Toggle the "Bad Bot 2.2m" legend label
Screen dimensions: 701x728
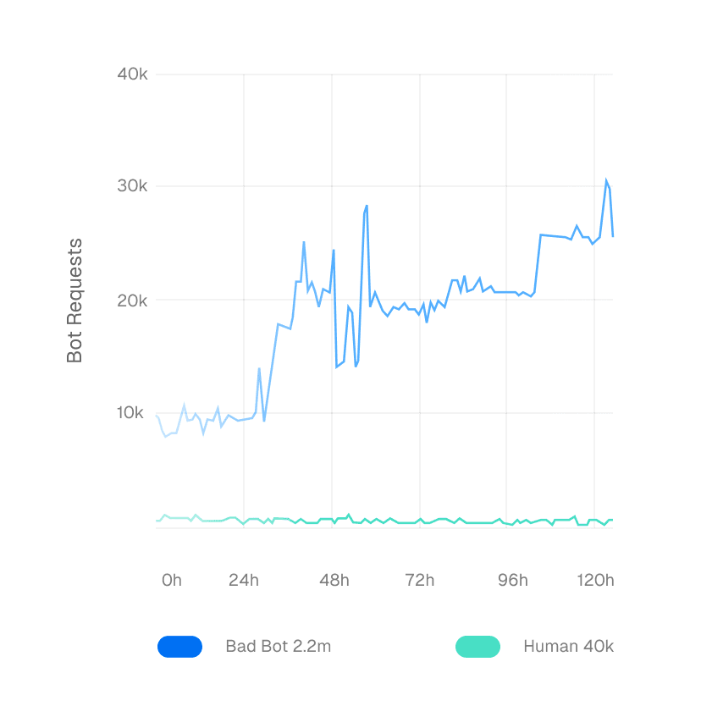278,647
